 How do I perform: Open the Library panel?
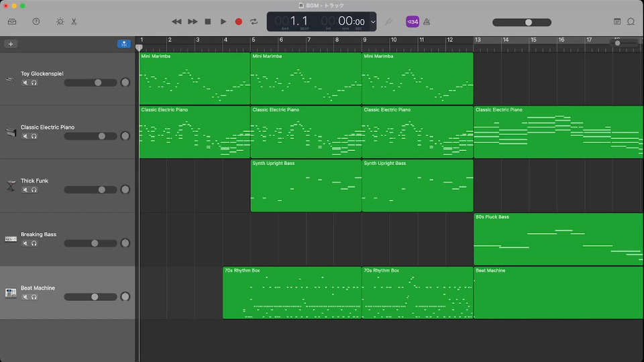(x=12, y=21)
